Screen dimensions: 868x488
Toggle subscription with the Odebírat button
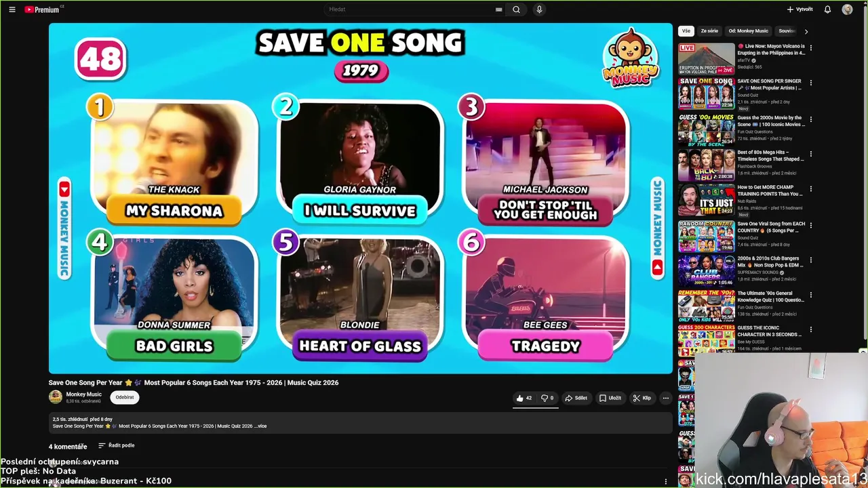125,397
